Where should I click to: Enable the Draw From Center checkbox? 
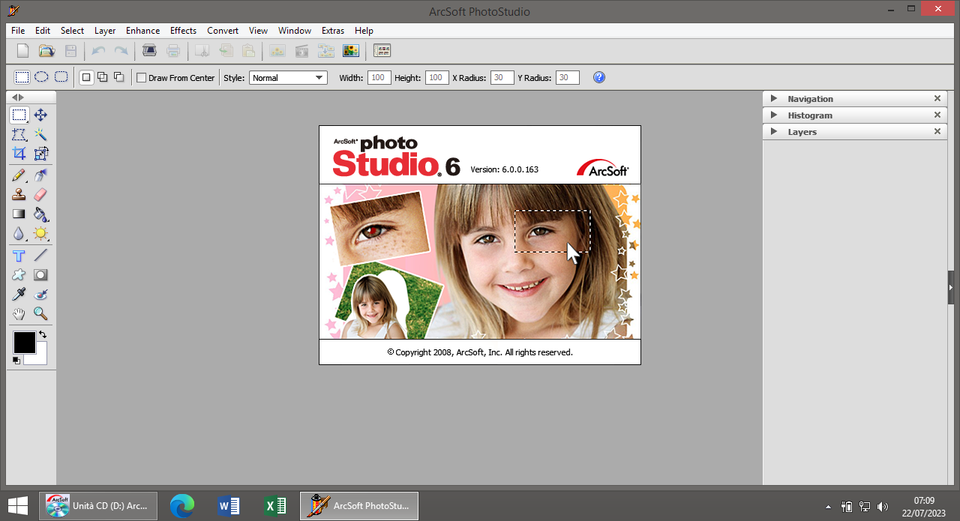click(x=142, y=78)
